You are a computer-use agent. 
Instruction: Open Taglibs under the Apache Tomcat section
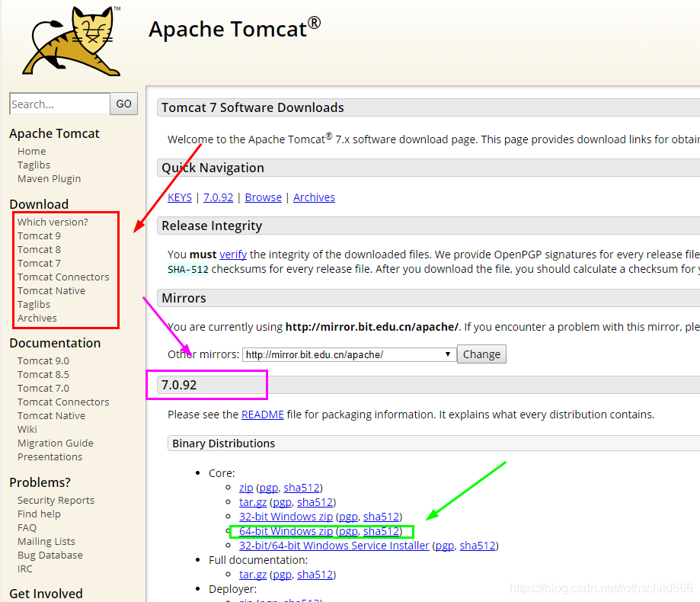click(x=34, y=165)
